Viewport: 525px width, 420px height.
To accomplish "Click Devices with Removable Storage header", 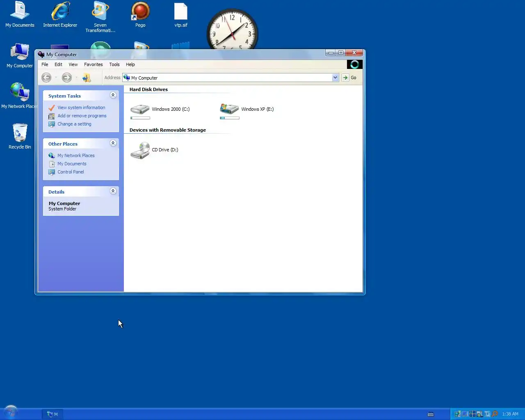I will pos(168,130).
